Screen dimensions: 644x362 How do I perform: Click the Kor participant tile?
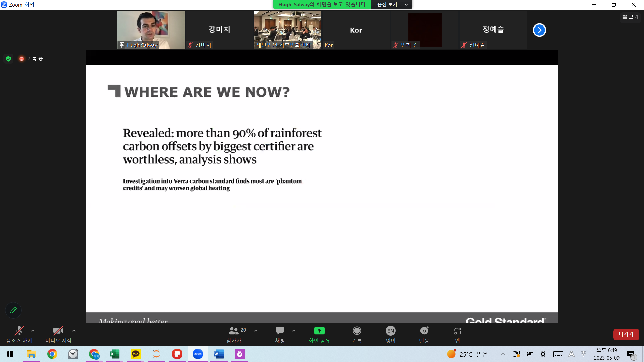point(356,30)
